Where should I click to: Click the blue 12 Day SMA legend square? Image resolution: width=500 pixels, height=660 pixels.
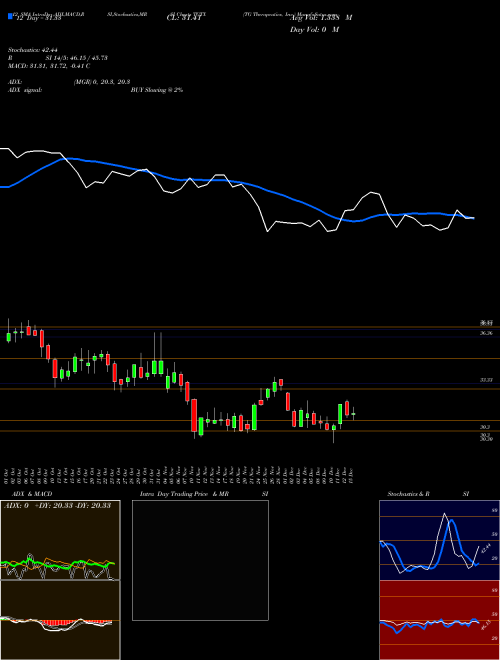pos(10,16)
